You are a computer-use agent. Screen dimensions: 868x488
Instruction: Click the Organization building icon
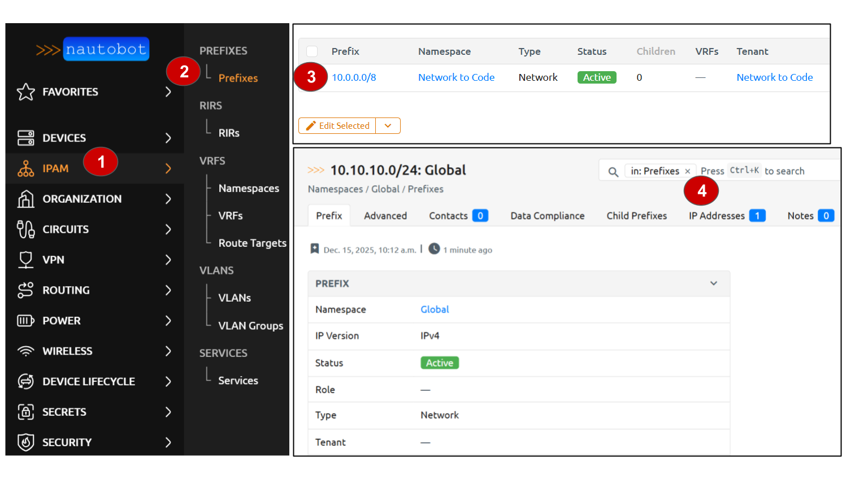(x=26, y=199)
